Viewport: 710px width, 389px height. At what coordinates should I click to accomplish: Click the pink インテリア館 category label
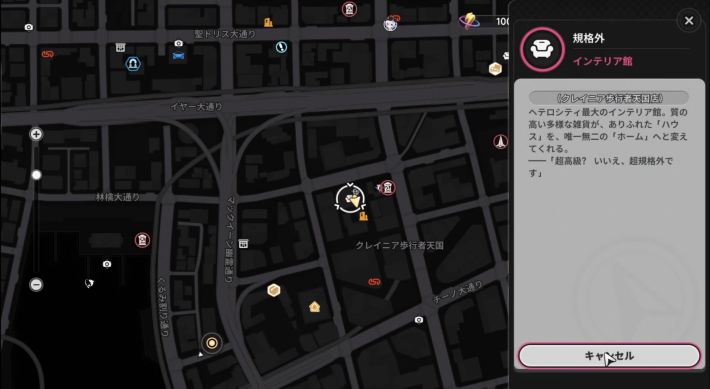pos(603,61)
